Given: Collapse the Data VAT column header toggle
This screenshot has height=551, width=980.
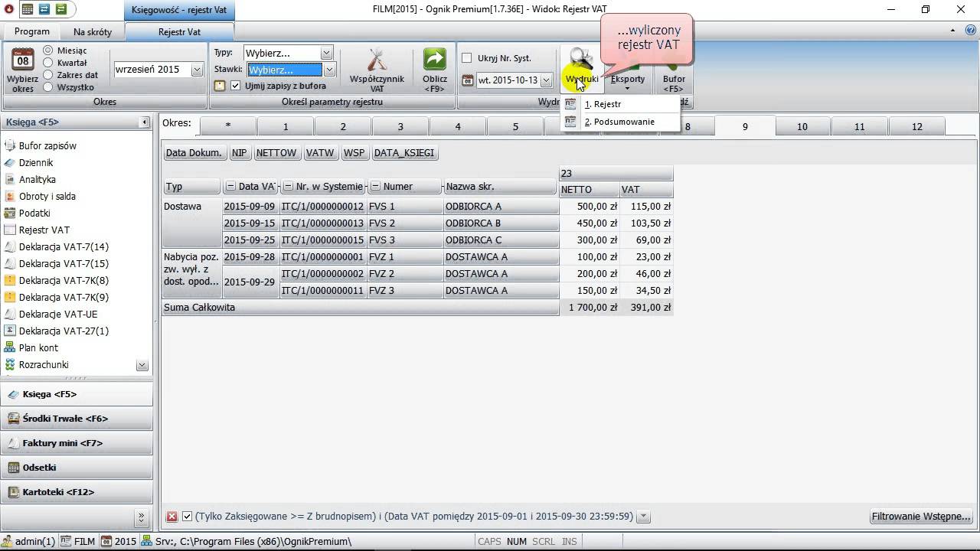Looking at the screenshot, I should (230, 187).
